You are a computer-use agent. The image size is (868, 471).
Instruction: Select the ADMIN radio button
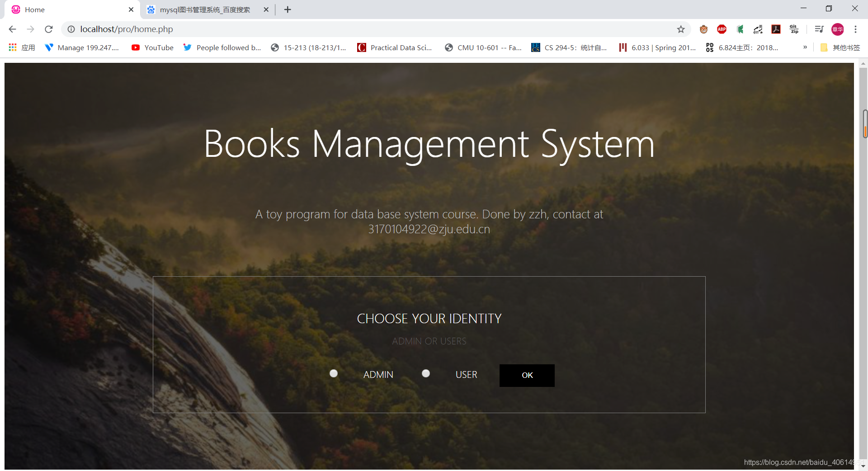point(334,373)
